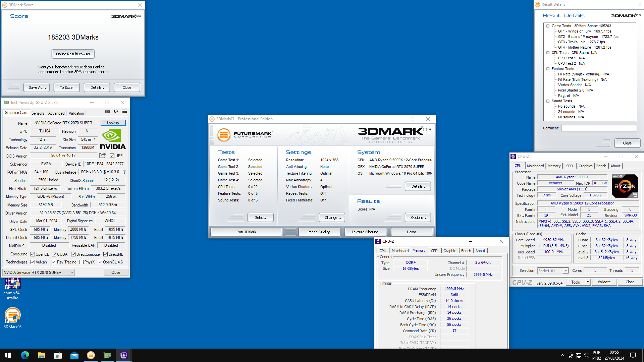The height and width of the screenshot is (362, 644).
Task: Switch to GPU-Z Validation tab
Action: (x=76, y=113)
